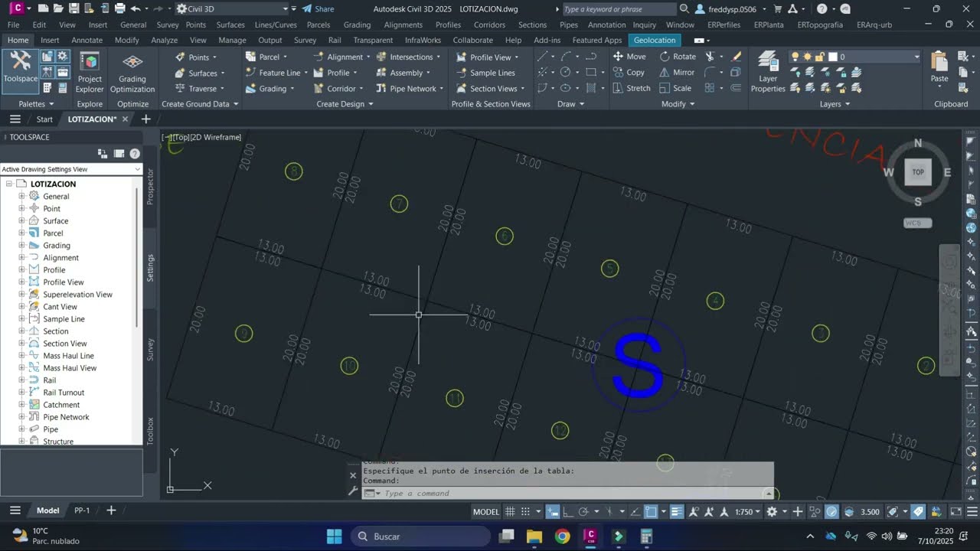Open Active Drawing Settings View dropdown

point(71,169)
